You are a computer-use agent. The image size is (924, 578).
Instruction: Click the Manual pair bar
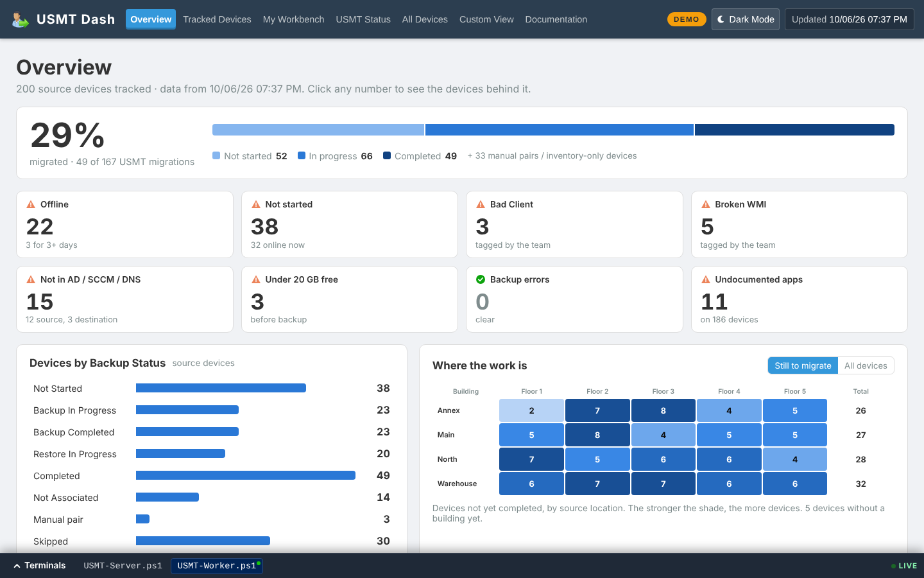coord(142,519)
